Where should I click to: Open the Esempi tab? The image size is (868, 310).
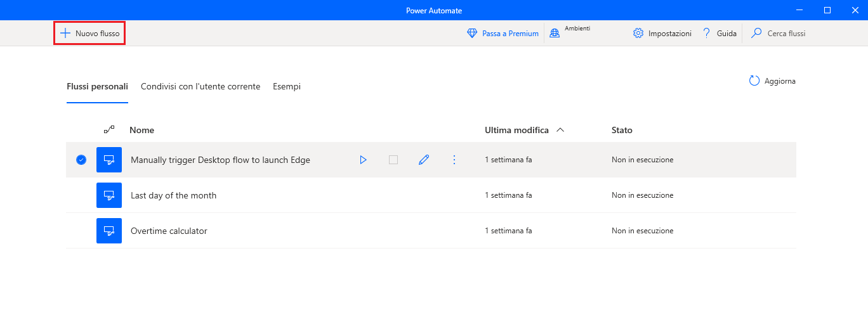tap(287, 87)
